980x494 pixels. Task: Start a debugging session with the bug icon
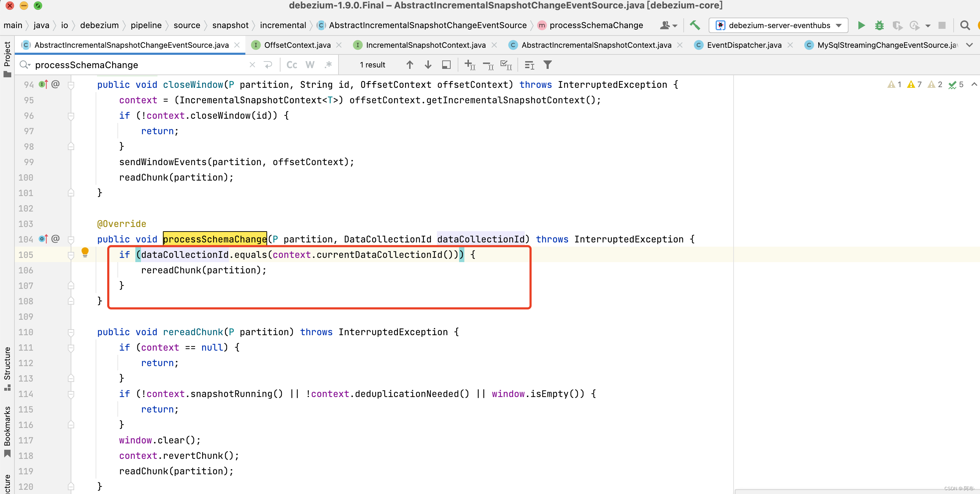[x=879, y=26]
